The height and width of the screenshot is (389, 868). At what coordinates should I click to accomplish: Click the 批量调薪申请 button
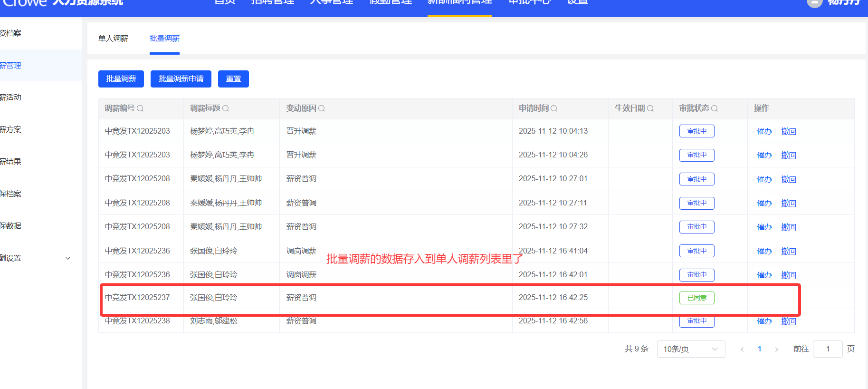point(181,79)
